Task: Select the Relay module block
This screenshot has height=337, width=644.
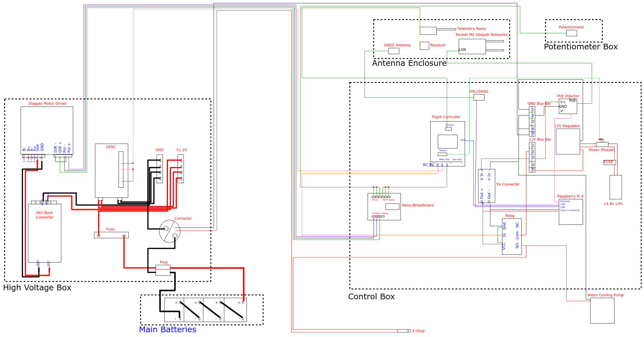Action: point(512,236)
